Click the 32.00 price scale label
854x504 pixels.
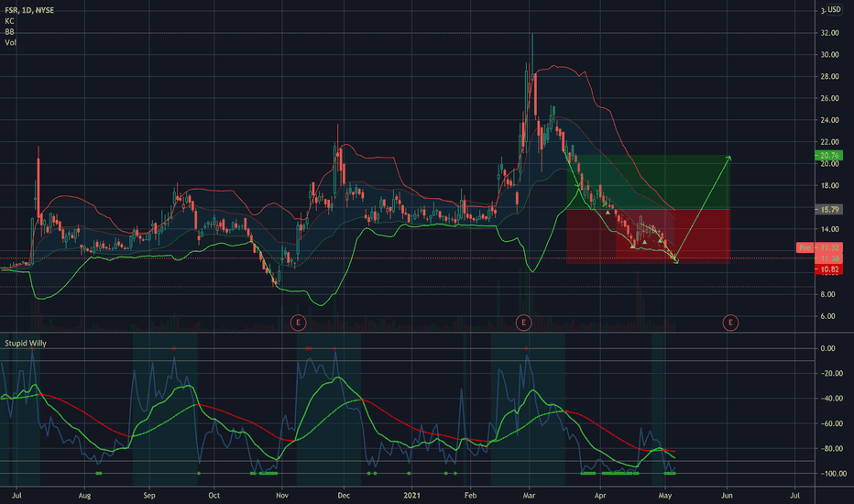coord(829,33)
